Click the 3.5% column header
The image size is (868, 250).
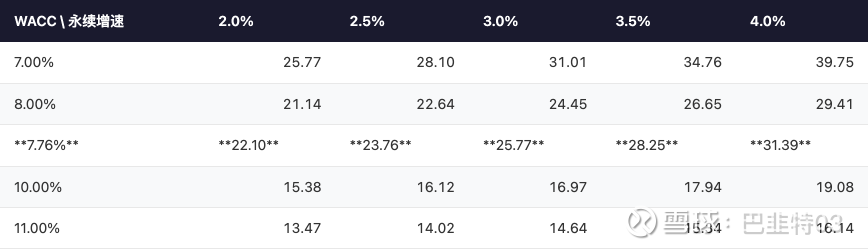pyautogui.click(x=632, y=21)
